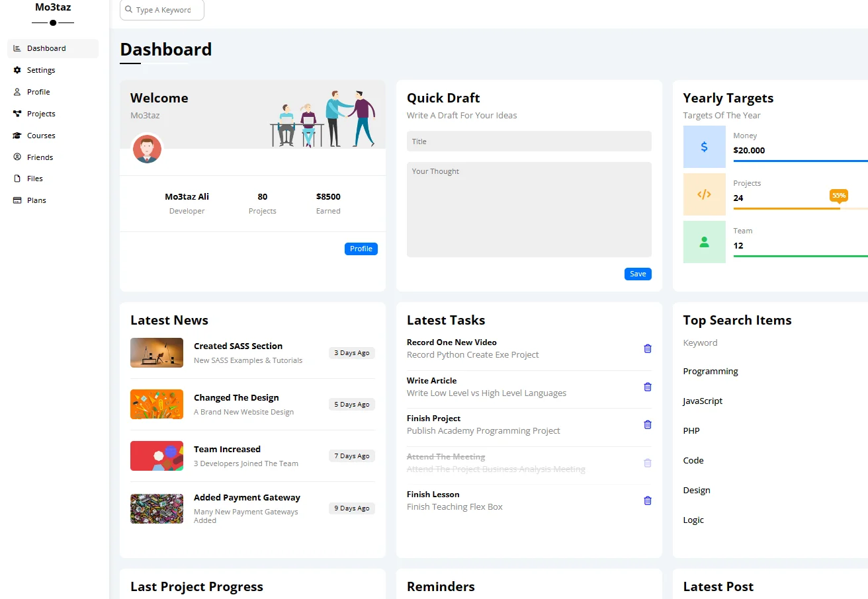Click the Created SASS Section headline

[238, 346]
